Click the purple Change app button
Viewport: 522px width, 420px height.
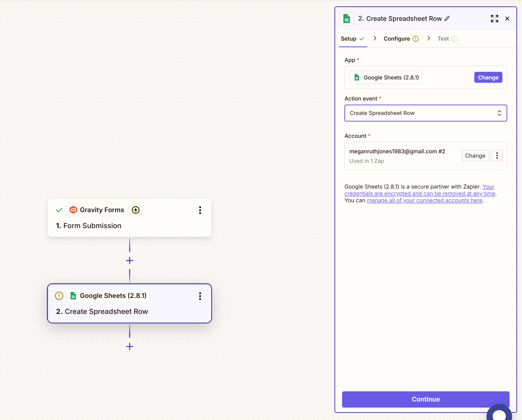click(x=488, y=77)
